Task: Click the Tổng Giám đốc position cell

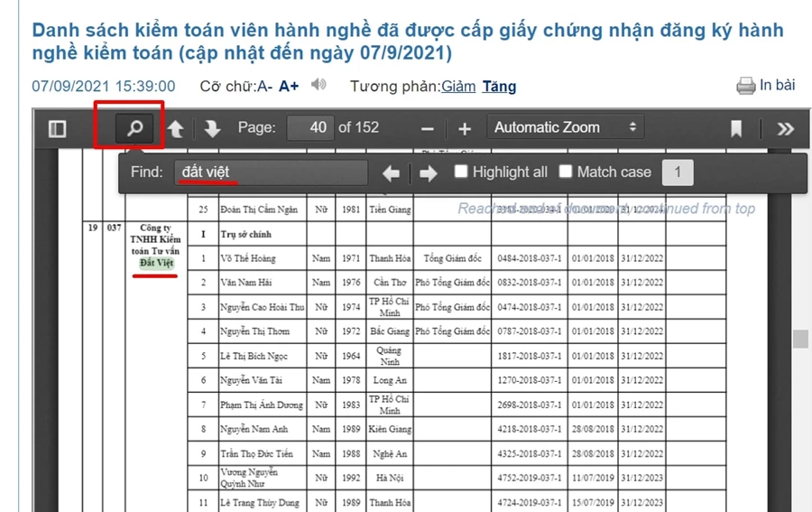Action: pos(453,258)
